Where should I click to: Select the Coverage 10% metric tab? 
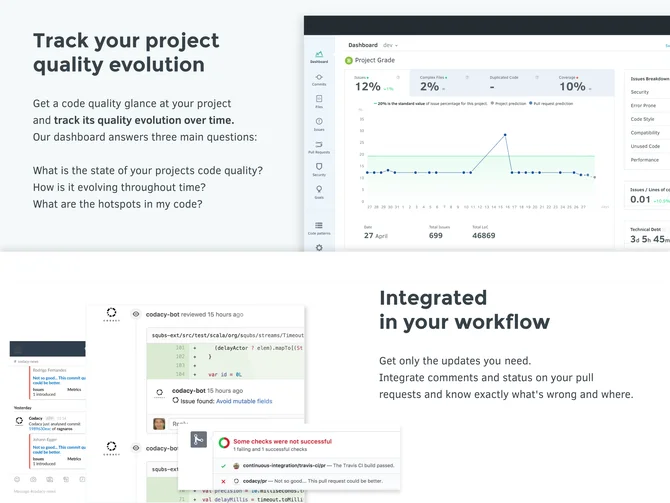pyautogui.click(x=582, y=83)
